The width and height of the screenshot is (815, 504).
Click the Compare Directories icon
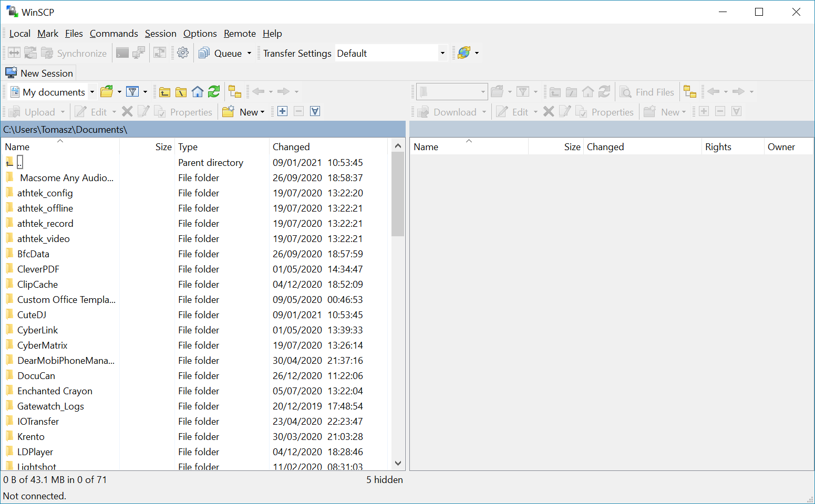(14, 53)
